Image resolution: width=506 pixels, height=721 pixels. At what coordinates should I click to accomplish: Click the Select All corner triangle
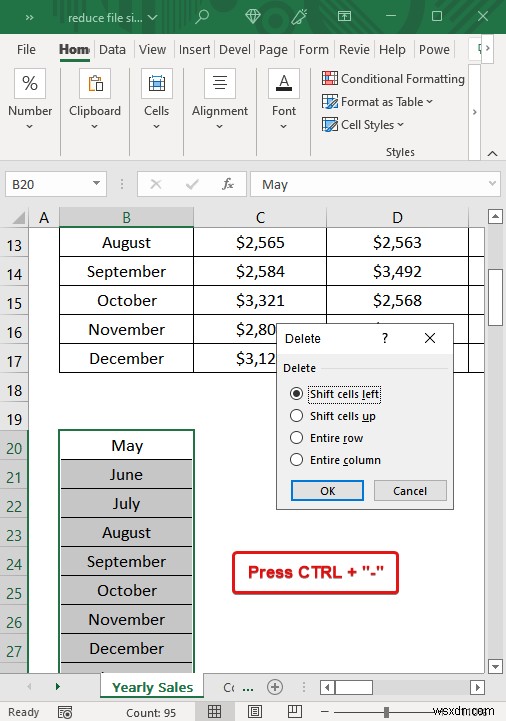(19, 217)
